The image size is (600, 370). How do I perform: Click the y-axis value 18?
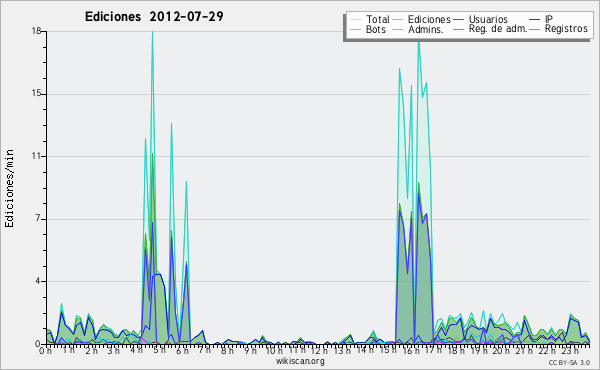[36, 31]
